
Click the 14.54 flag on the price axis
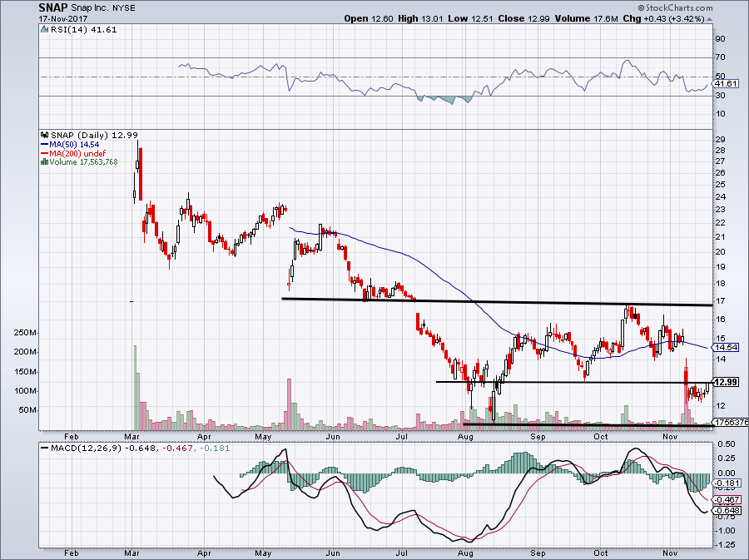click(x=726, y=348)
